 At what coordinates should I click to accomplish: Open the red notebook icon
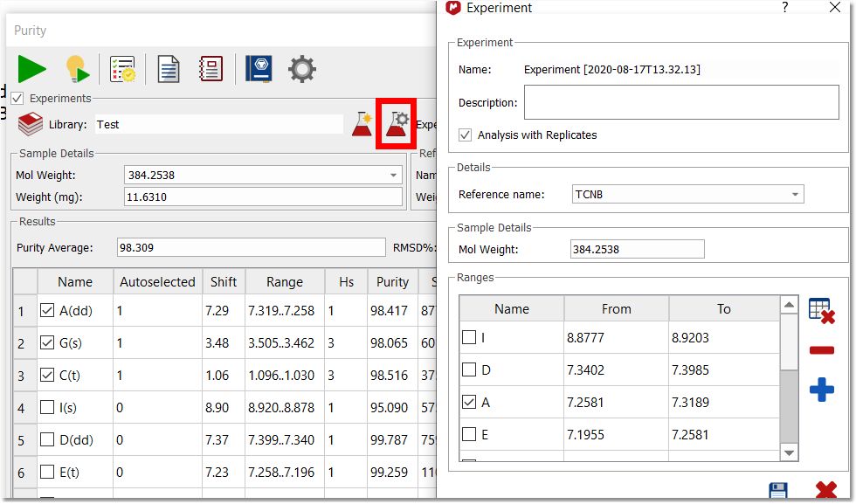(211, 69)
